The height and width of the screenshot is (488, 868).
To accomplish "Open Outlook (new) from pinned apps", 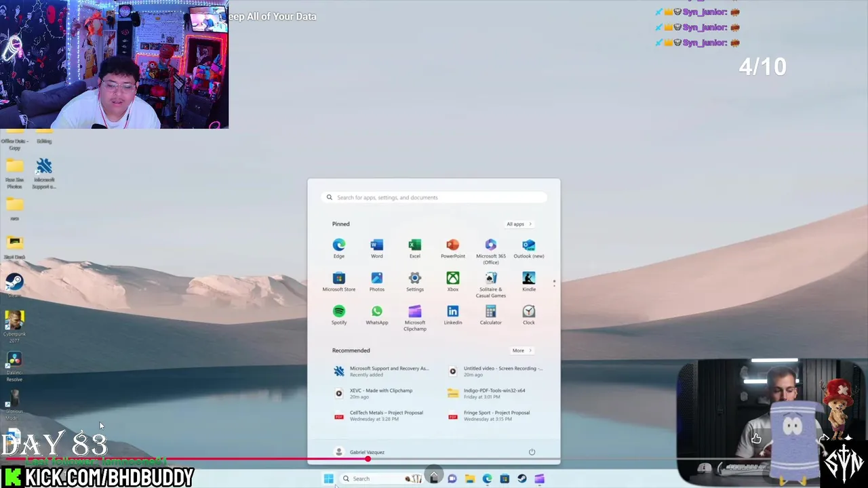I will (x=529, y=248).
